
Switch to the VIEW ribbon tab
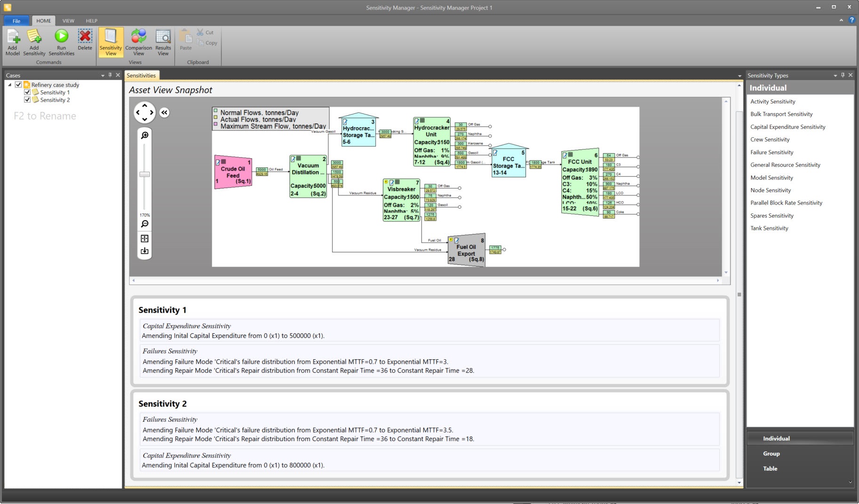click(68, 21)
